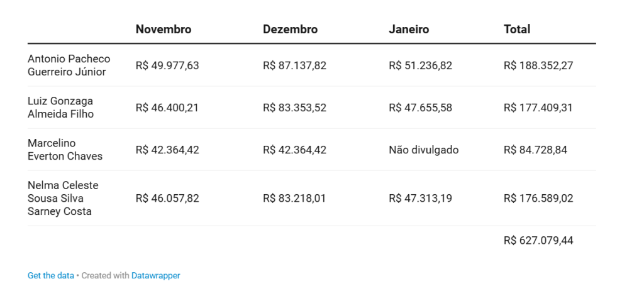Click Antonio Pacheco's total R$ 188.352,27
This screenshot has width=644, height=291.
[538, 65]
